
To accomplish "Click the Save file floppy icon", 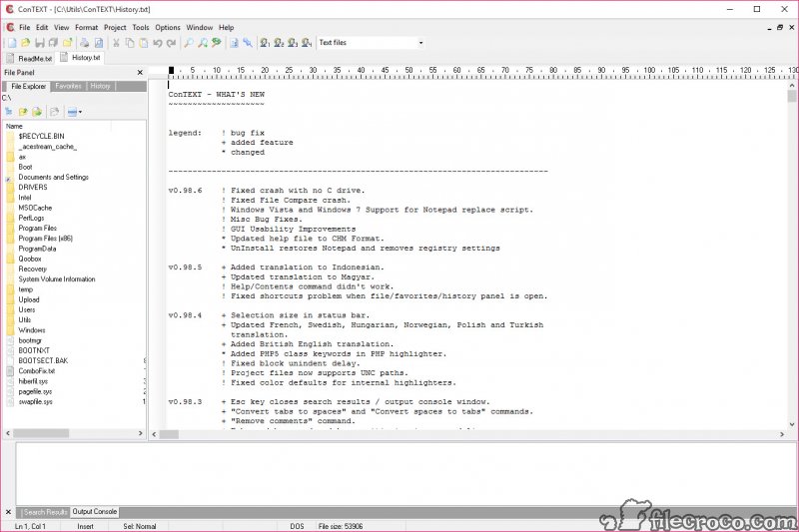I will pos(39,43).
